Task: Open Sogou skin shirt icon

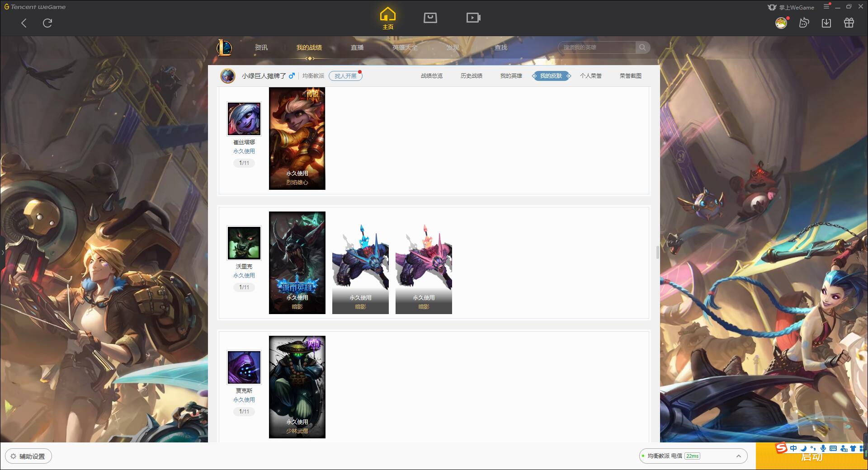Action: [x=853, y=448]
